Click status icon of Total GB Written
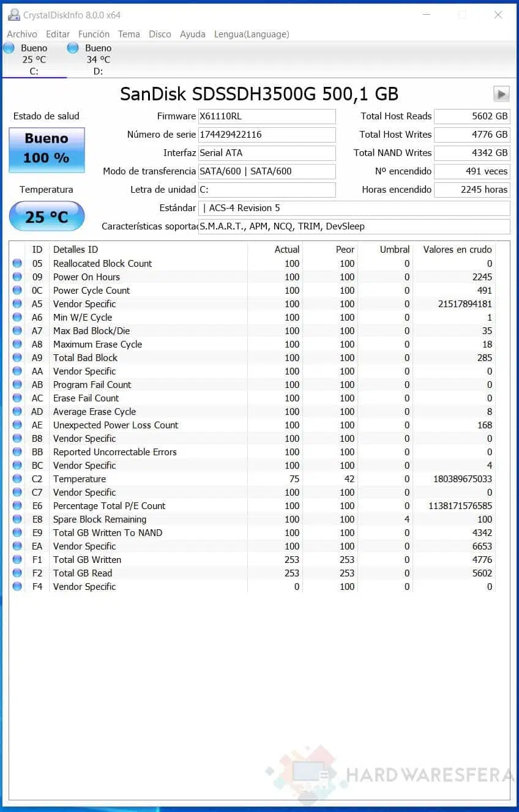 coord(17,560)
